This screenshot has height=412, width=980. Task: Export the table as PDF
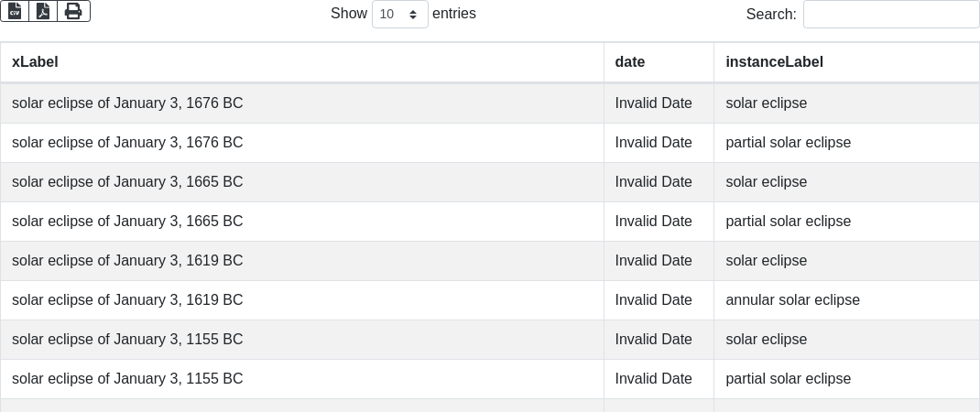click(x=43, y=11)
